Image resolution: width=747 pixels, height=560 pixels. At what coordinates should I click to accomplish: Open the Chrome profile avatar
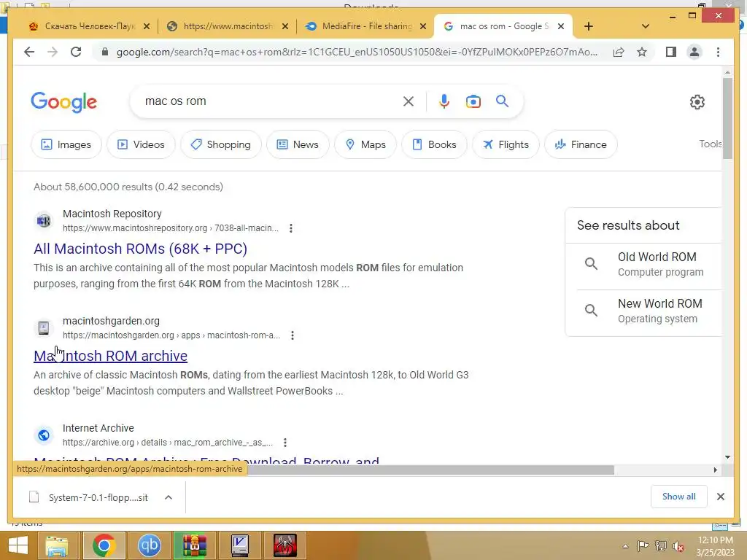click(694, 52)
